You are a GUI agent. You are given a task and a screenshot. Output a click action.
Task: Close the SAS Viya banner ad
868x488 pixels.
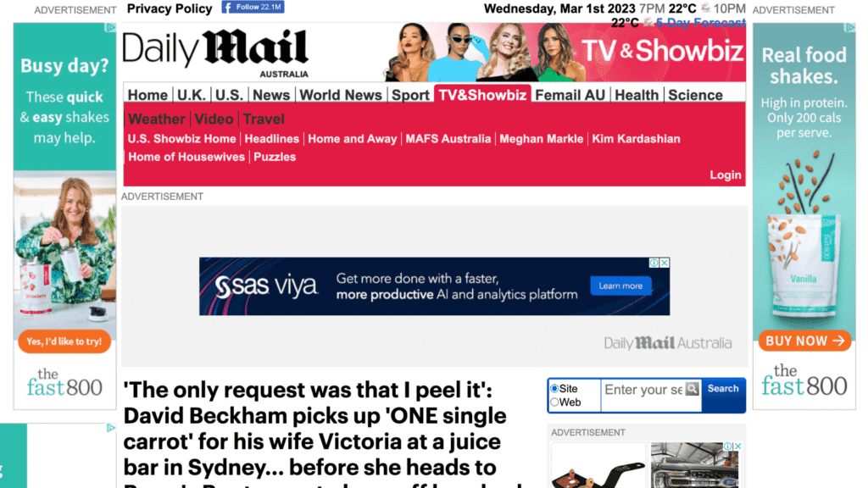pos(665,263)
